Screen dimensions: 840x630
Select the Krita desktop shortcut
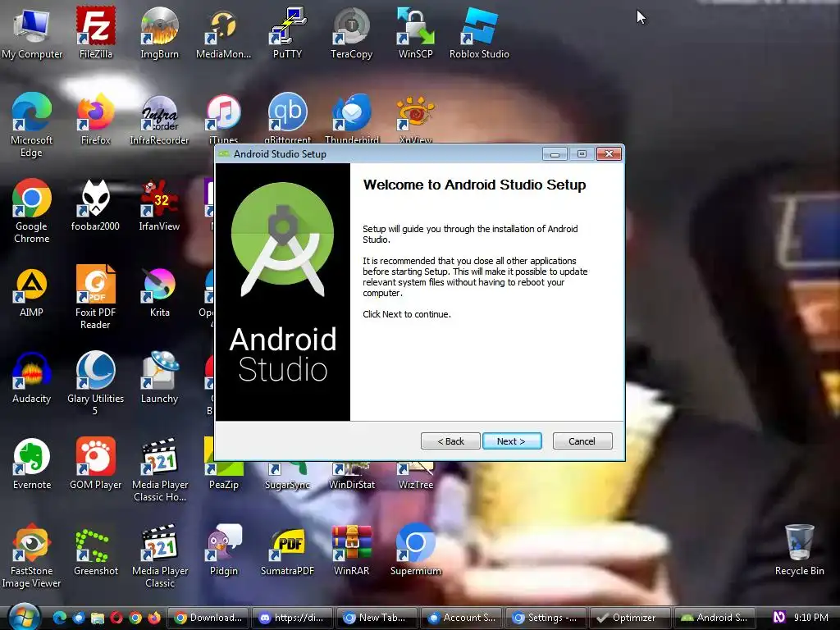[x=159, y=292]
